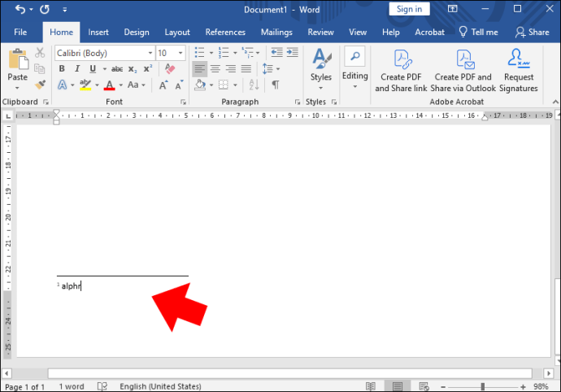The image size is (561, 392).
Task: Click the Sort A-Z icon
Action: pos(254,85)
